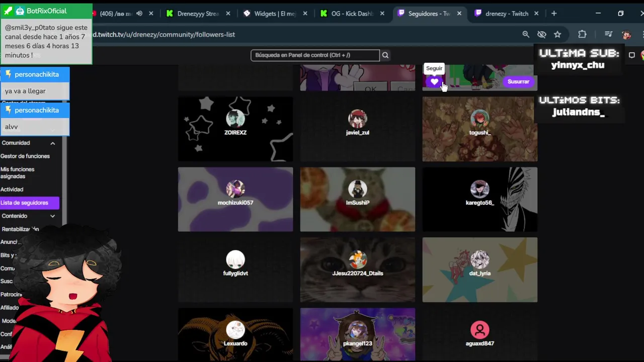Screen dimensions: 644x362
Task: Open Rentabilización in the sidebar
Action: click(20, 229)
